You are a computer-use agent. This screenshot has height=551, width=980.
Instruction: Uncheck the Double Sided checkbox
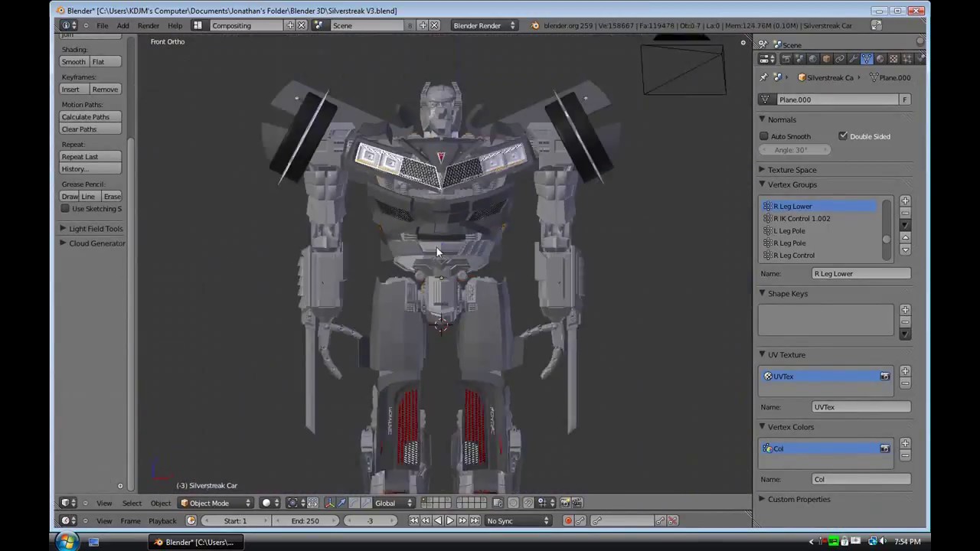coord(843,136)
